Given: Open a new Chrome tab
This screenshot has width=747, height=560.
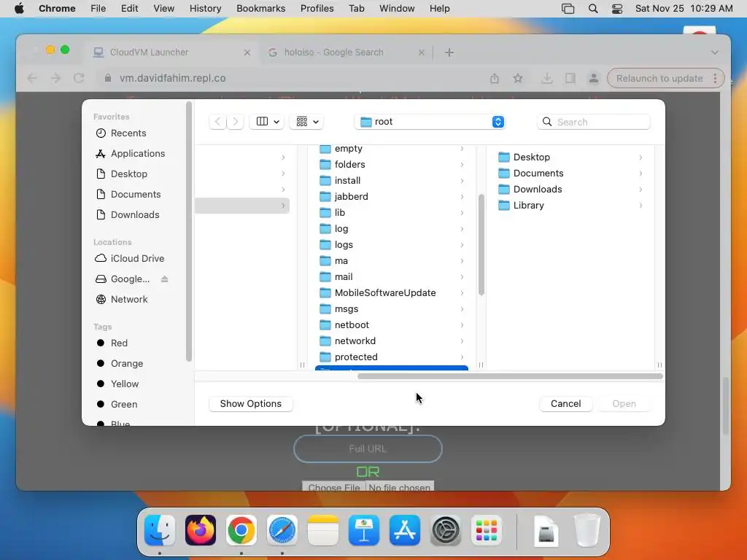Looking at the screenshot, I should click(x=449, y=52).
